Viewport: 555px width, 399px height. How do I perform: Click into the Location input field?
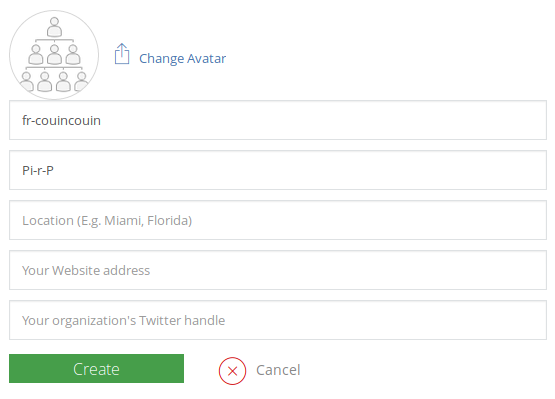[278, 220]
